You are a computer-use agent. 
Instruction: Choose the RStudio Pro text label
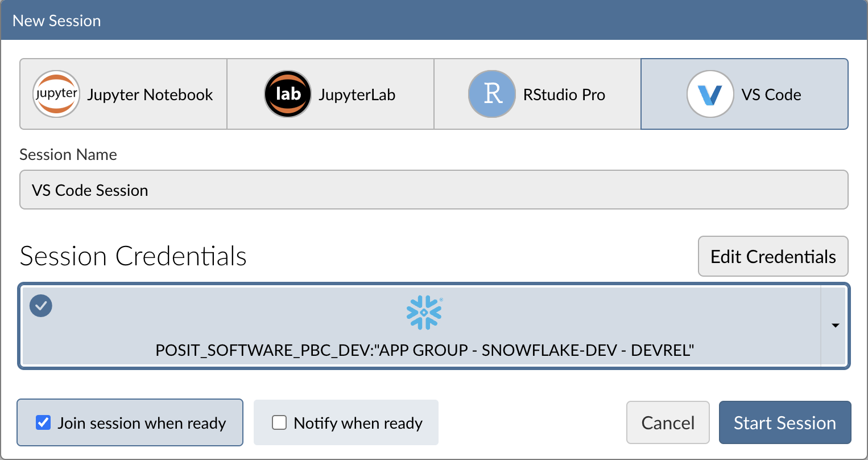coord(564,95)
